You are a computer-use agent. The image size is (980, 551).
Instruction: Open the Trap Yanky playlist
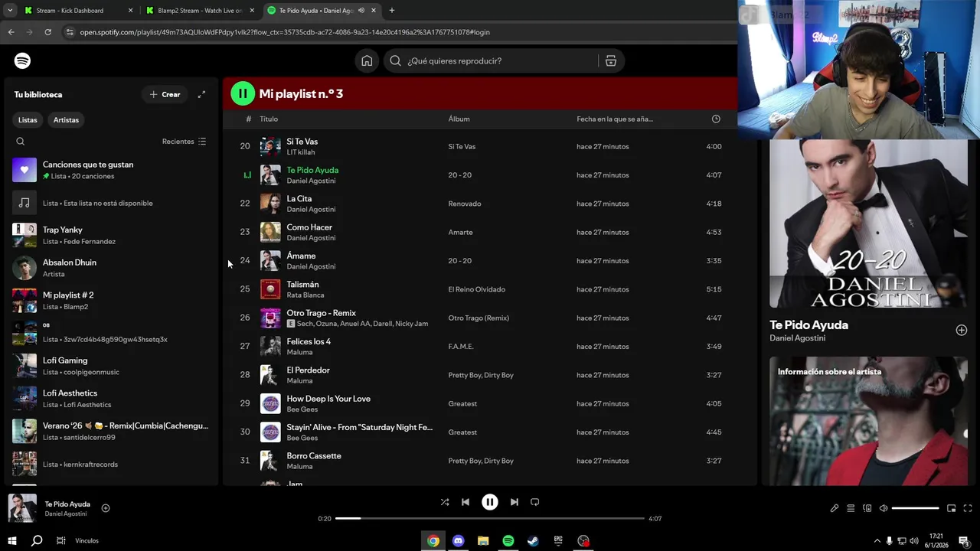pos(111,235)
